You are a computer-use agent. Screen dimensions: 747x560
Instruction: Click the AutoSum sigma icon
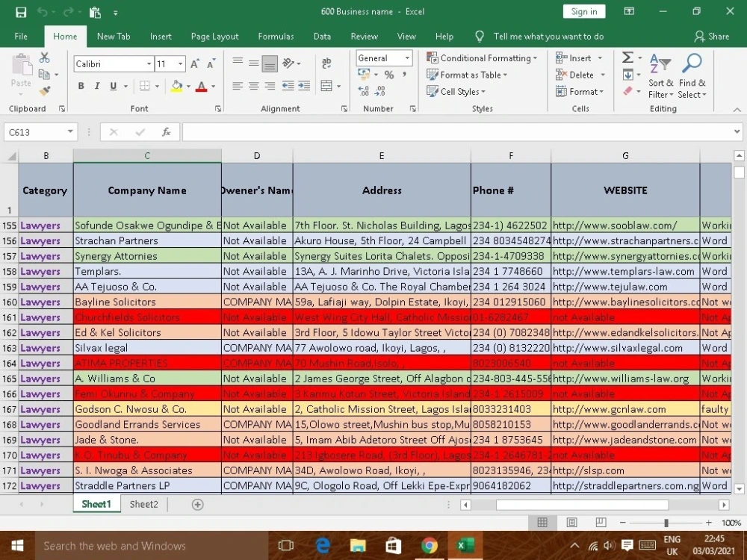coord(628,57)
